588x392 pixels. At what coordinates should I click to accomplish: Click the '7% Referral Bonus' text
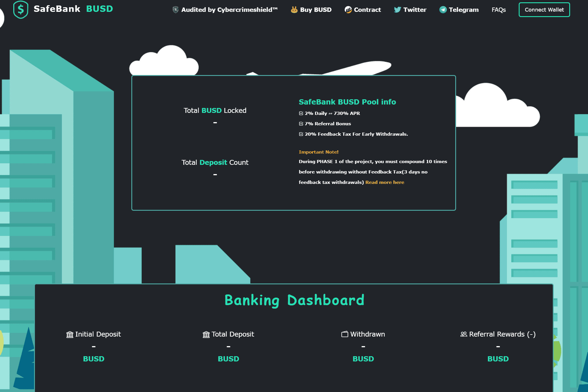coord(328,124)
